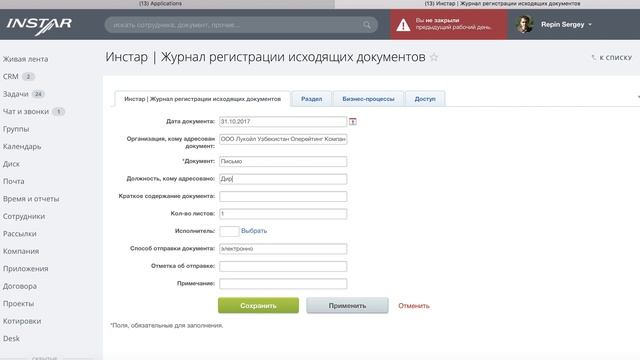Open 'Группы' in sidebar
This screenshot has height=360, width=640.
[16, 129]
